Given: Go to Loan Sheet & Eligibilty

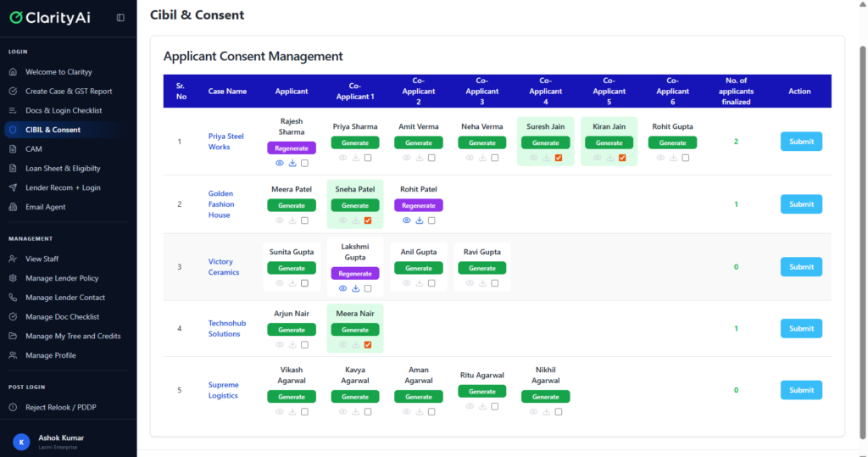Looking at the screenshot, I should [x=63, y=168].
